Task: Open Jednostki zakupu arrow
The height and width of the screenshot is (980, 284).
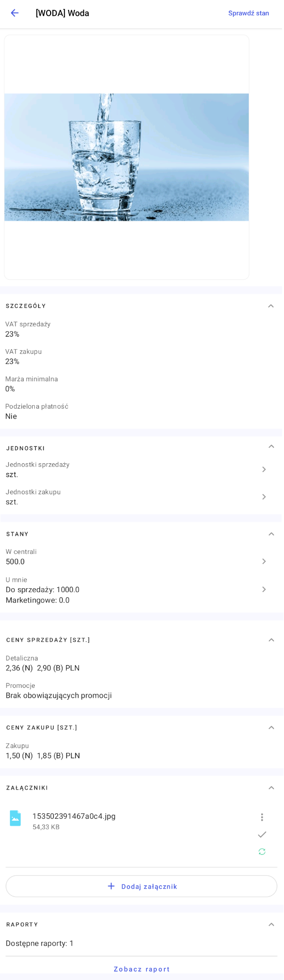Action: [264, 496]
